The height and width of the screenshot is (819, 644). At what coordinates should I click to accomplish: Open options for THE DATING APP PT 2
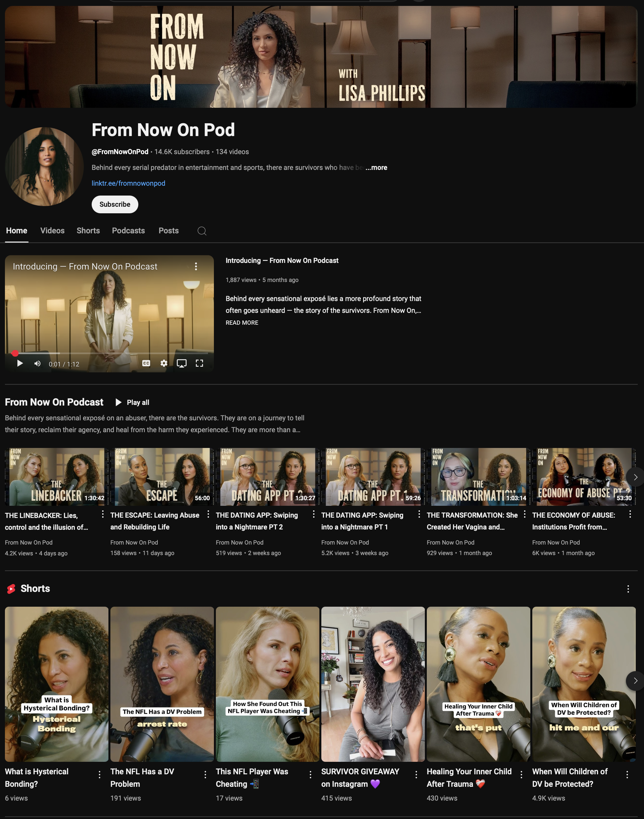coord(314,514)
